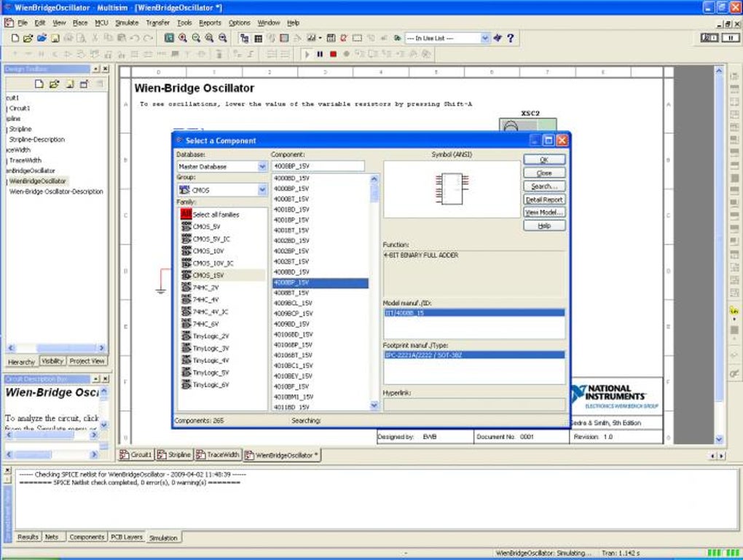This screenshot has height=560, width=743.
Task: Open the File menu
Action: (x=23, y=23)
